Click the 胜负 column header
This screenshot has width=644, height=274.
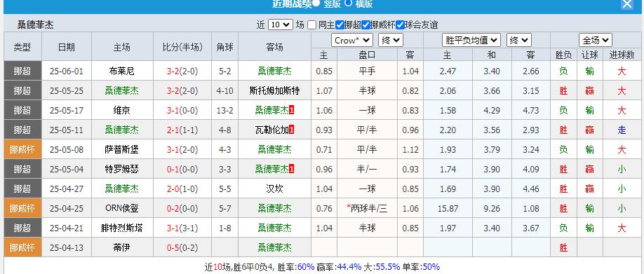point(563,55)
